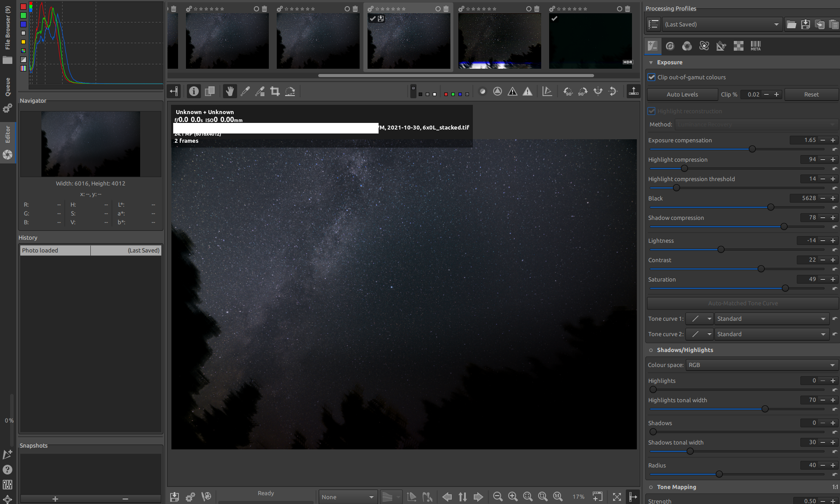Save the current image icon
Viewport: 840px width, 504px height.
click(175, 497)
